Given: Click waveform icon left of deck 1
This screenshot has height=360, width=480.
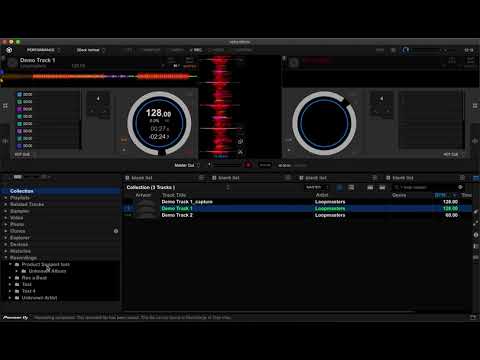Looking at the screenshot, I should (x=5, y=141).
